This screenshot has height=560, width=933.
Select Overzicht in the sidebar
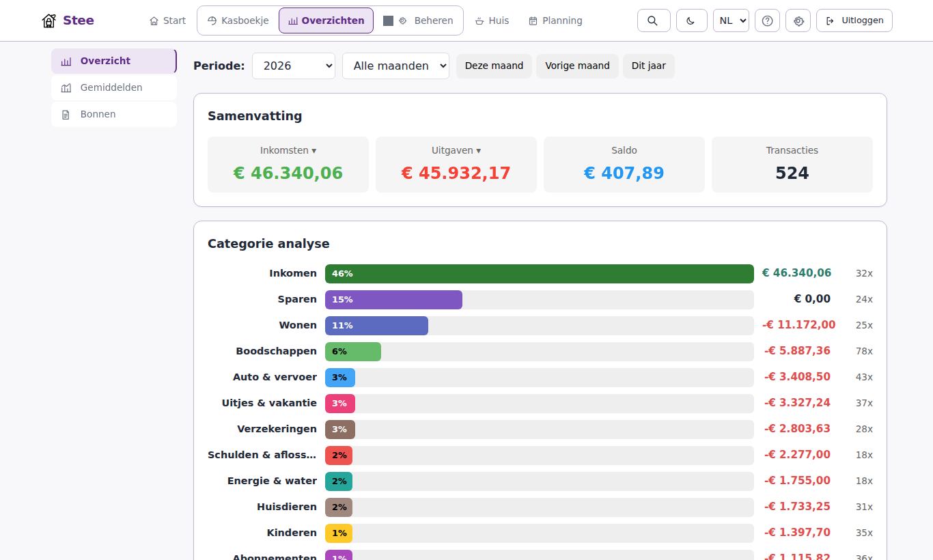coord(113,61)
